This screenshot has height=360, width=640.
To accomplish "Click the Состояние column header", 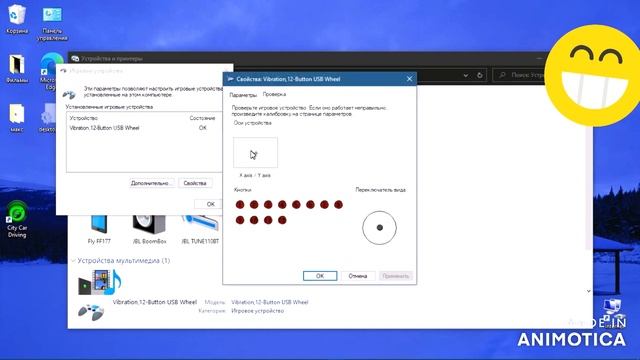I will click(x=202, y=118).
